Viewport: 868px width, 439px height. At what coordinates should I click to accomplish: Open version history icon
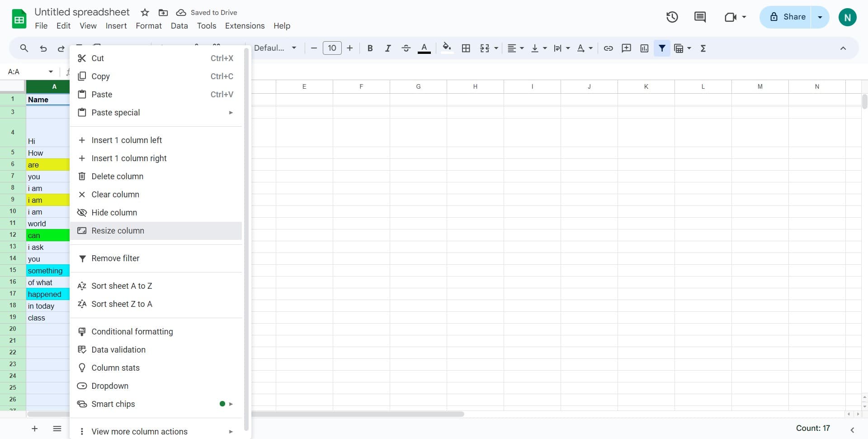click(x=672, y=17)
